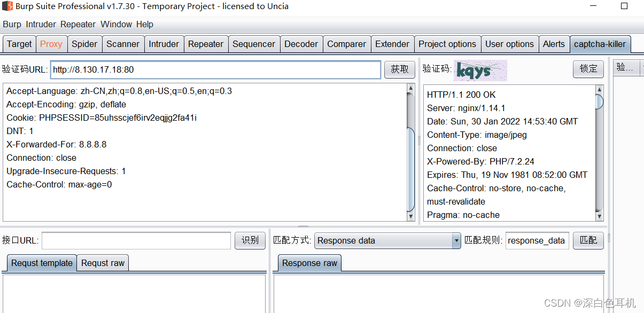644x313 pixels.
Task: Click the Cache-Control: no-store, no-cache line
Action: click(496, 188)
